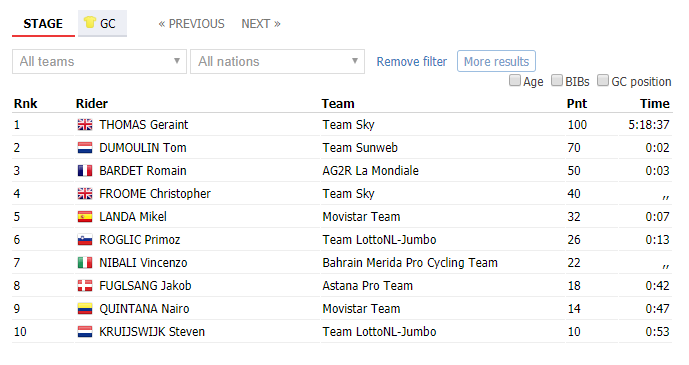Image resolution: width=689 pixels, height=365 pixels.
Task: Click the yellow jersey GC icon
Action: pos(90,22)
